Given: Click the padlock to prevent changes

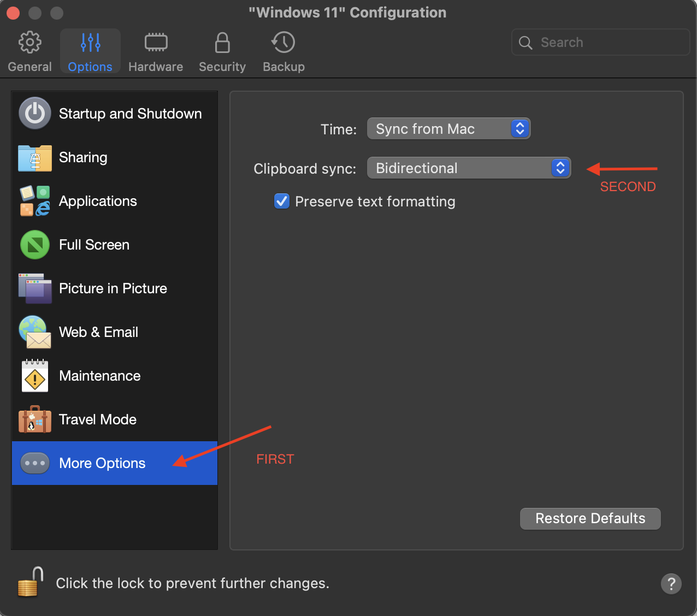Looking at the screenshot, I should [31, 582].
